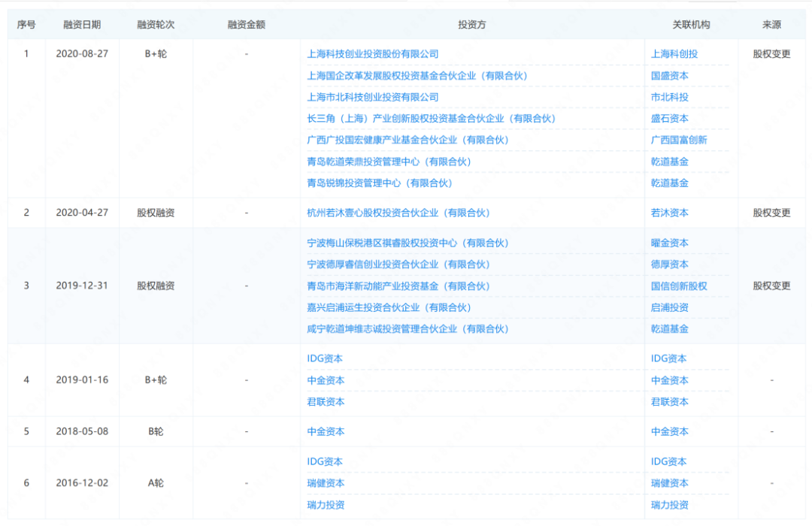Click 乾道基金 beside 青岛锐锦投资管理中心
Screen dimensions: 812x526
670,183
